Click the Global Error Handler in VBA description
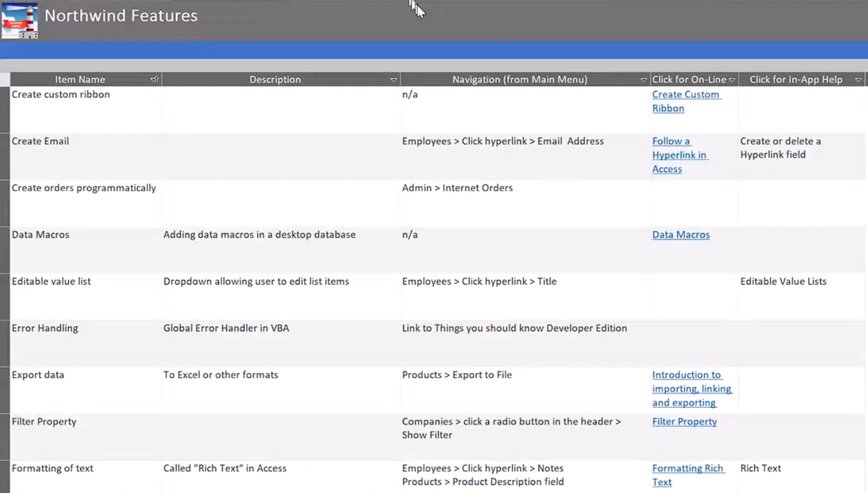This screenshot has width=868, height=493. (x=226, y=328)
